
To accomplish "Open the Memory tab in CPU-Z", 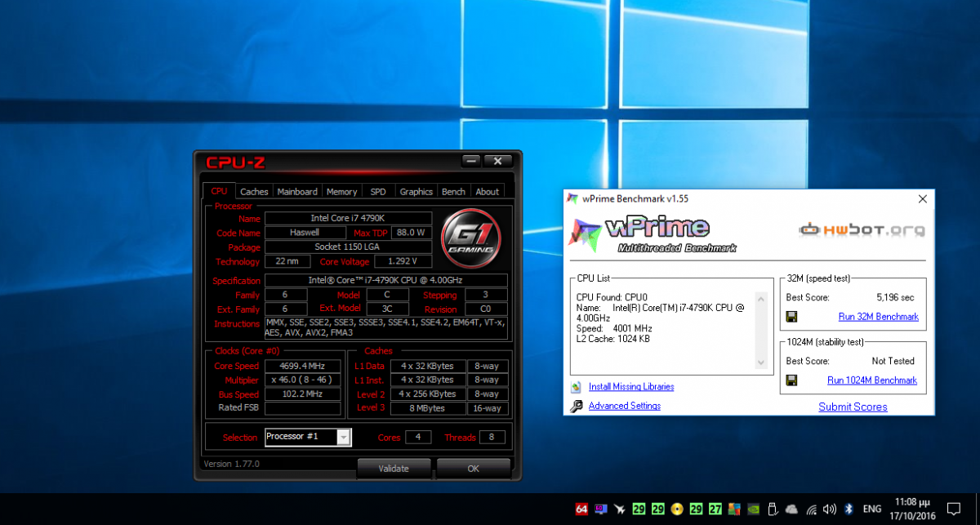I will point(341,191).
